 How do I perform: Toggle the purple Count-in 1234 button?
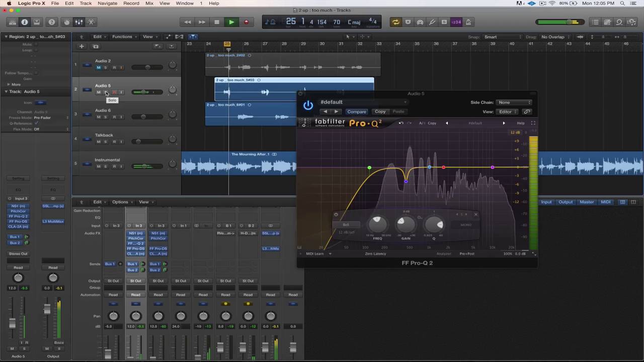pyautogui.click(x=456, y=22)
